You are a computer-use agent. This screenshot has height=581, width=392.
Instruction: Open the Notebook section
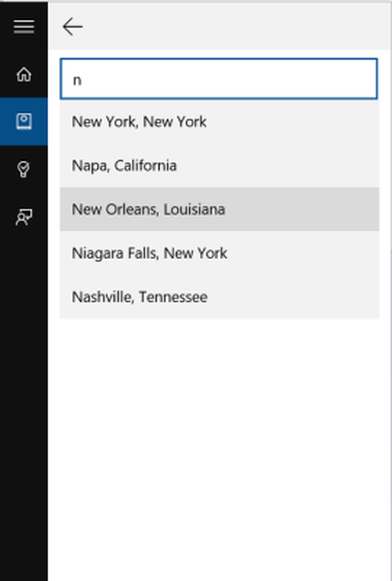[x=24, y=121]
